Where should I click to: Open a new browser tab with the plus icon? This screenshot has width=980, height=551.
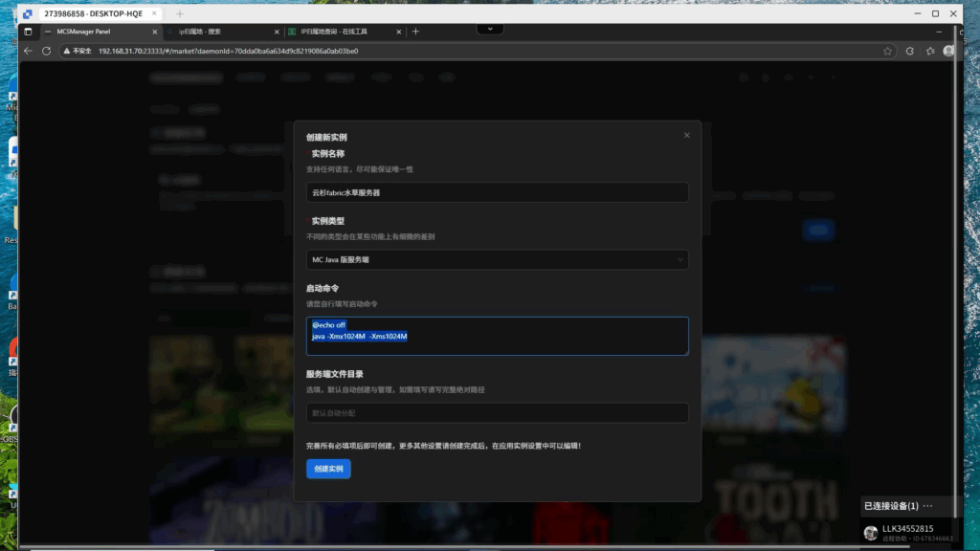[415, 32]
